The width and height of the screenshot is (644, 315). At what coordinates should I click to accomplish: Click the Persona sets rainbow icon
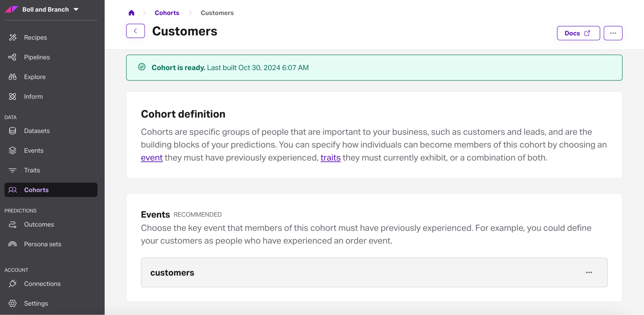tap(12, 244)
